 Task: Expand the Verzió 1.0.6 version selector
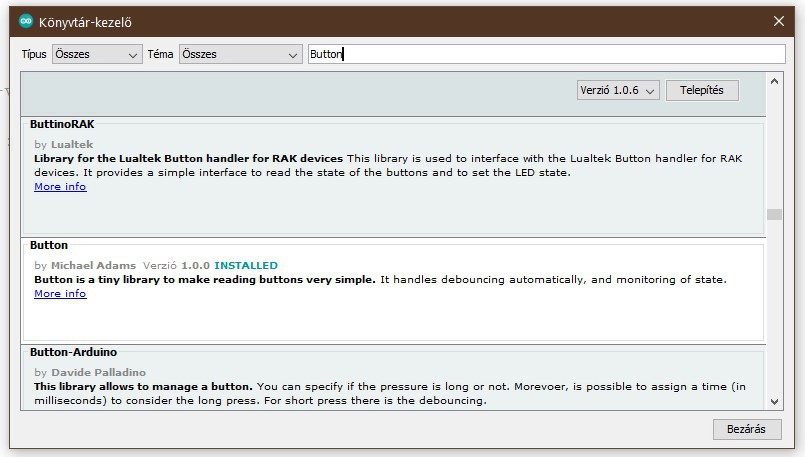[x=618, y=90]
